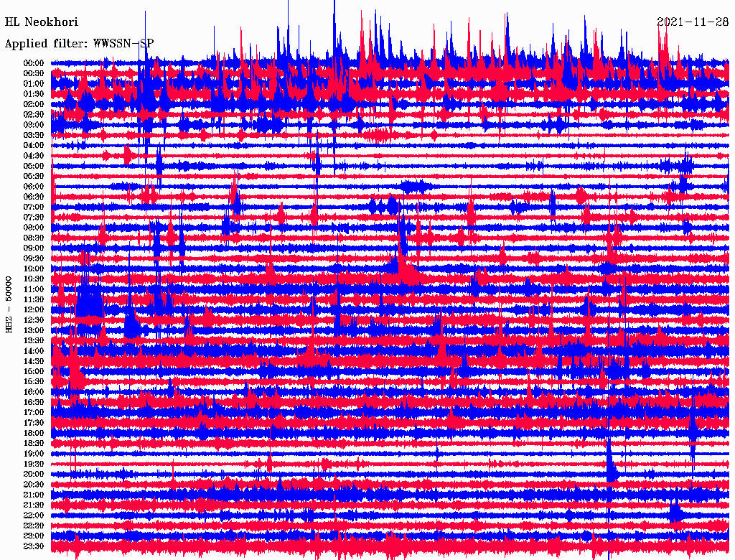Select the 10:30 time label
The height and width of the screenshot is (560, 735).
pyautogui.click(x=34, y=279)
